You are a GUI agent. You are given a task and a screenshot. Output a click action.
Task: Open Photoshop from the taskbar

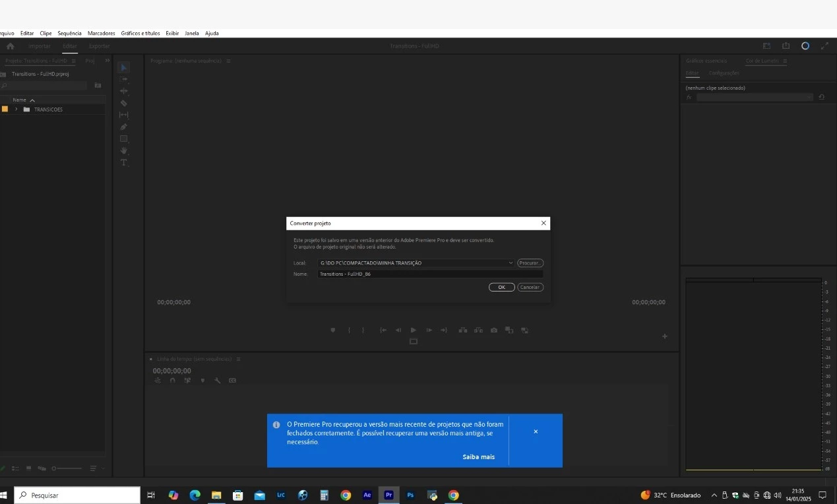(x=410, y=495)
